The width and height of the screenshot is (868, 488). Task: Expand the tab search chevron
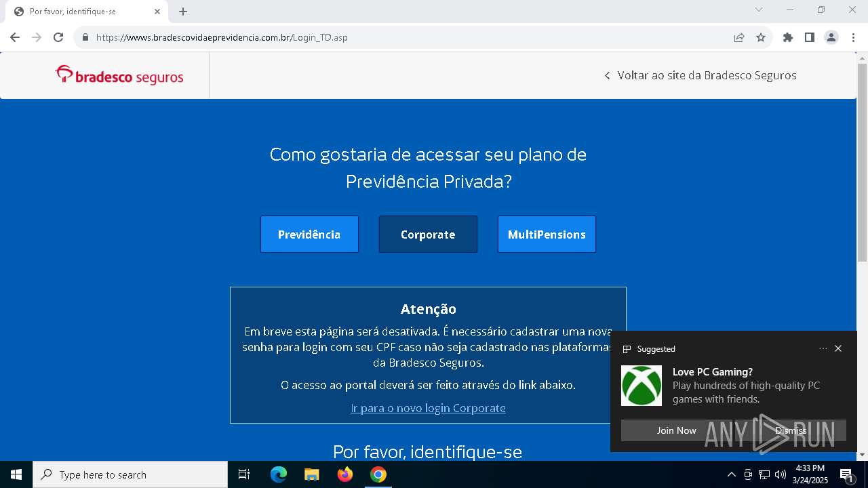click(x=759, y=9)
